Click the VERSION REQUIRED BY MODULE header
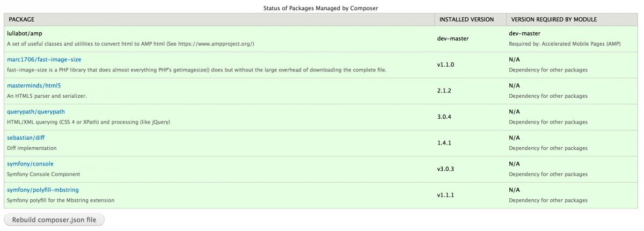644x231 pixels. [x=554, y=19]
